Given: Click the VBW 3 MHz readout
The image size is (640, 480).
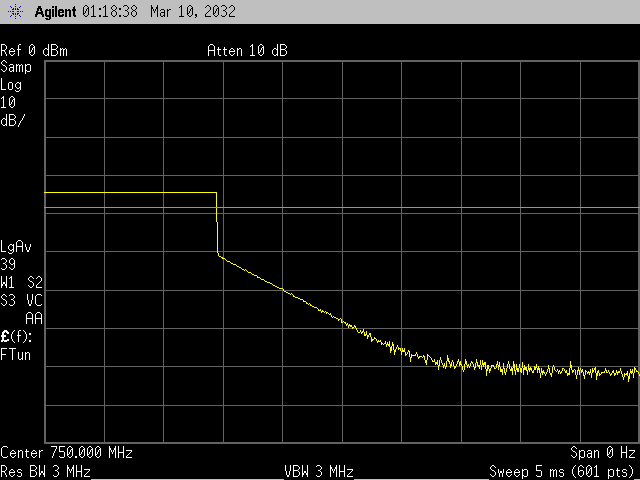Looking at the screenshot, I should pyautogui.click(x=319, y=472).
